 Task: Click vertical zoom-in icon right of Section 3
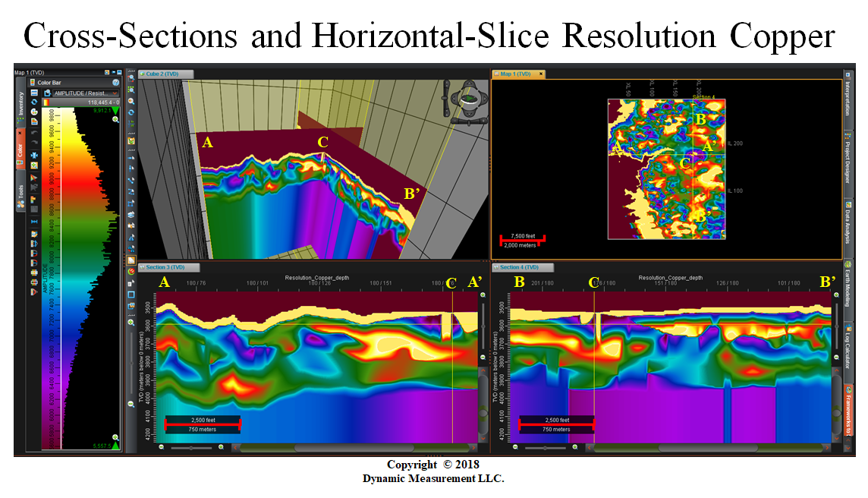pos(483,296)
